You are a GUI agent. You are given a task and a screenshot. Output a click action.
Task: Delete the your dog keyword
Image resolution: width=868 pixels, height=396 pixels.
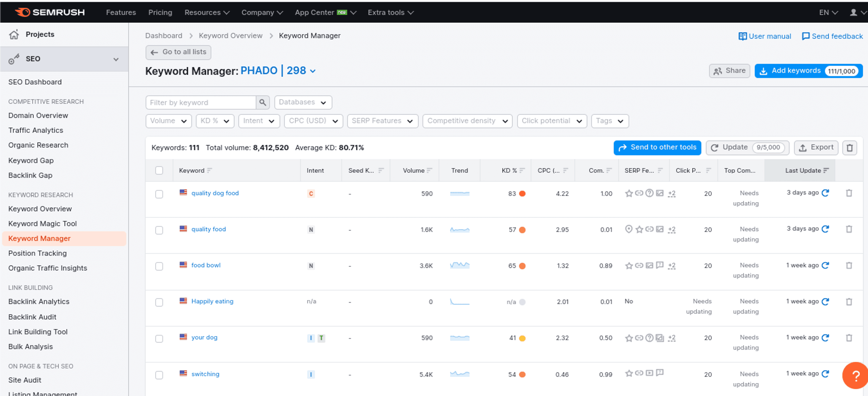click(x=849, y=337)
